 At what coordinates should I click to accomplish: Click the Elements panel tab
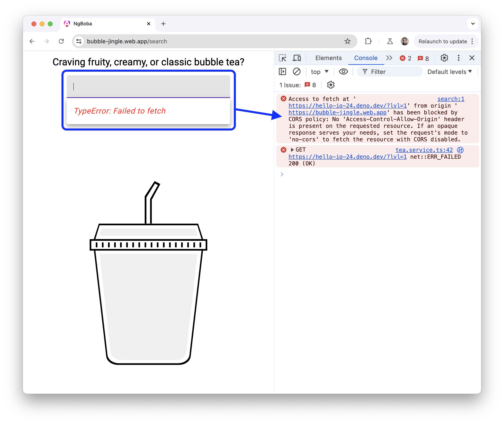pyautogui.click(x=328, y=58)
